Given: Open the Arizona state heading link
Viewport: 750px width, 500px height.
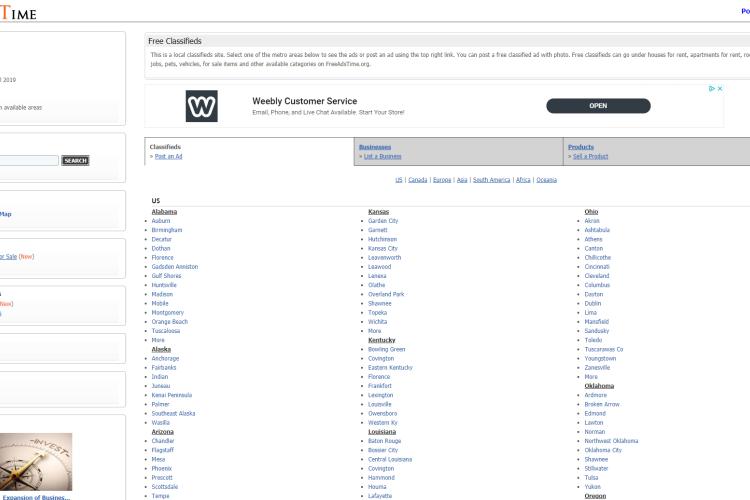Looking at the screenshot, I should pos(163,432).
